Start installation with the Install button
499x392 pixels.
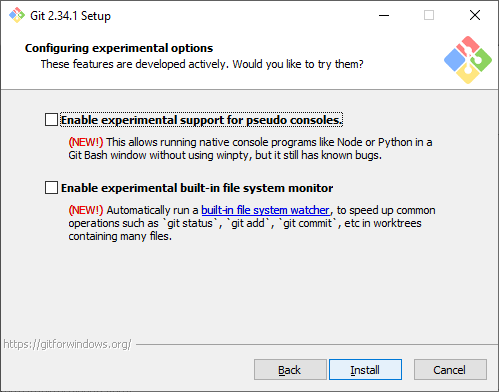click(365, 370)
